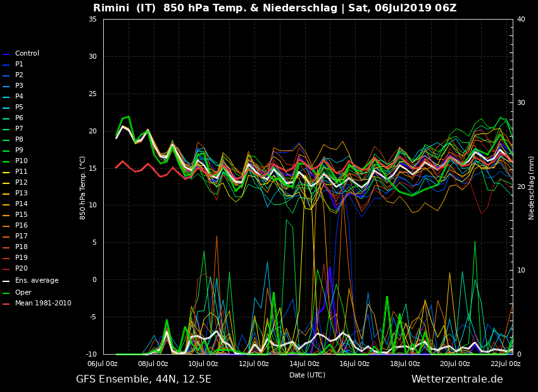Click the Niederschlag (mm) axis label
This screenshot has width=538, height=392.
pos(531,188)
